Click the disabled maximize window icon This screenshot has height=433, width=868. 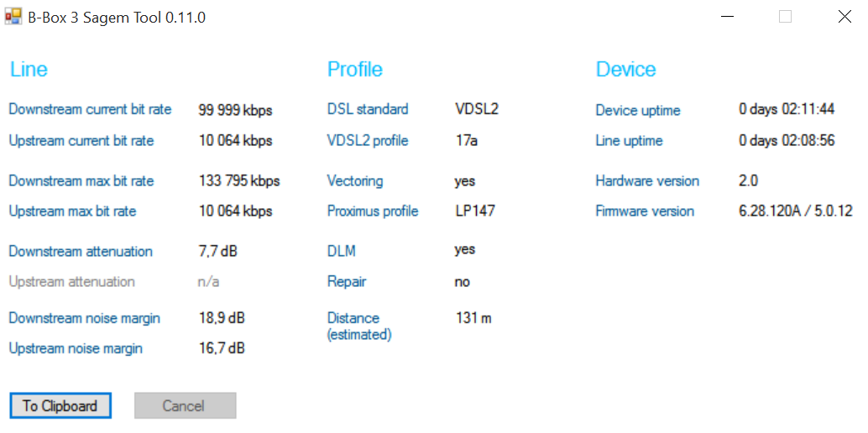tap(785, 17)
